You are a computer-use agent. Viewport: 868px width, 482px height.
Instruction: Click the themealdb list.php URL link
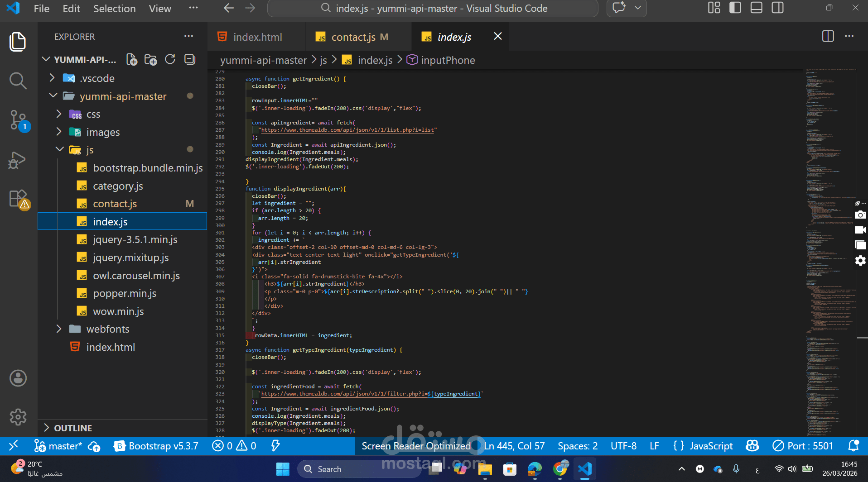(x=347, y=130)
